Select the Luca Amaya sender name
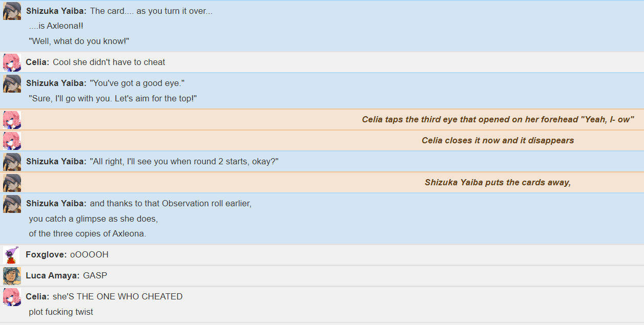The width and height of the screenshot is (644, 325). click(53, 276)
